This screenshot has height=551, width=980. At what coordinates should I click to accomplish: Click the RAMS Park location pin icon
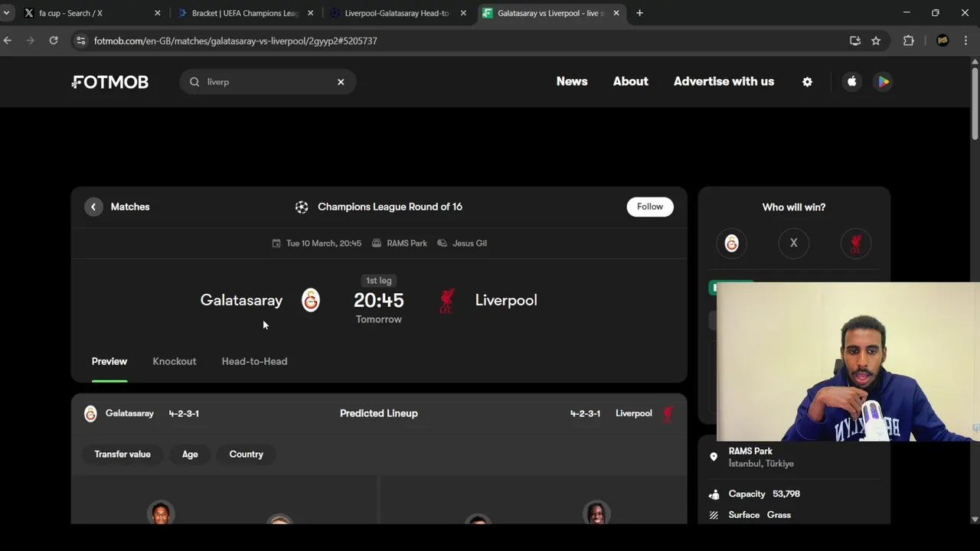[714, 457]
